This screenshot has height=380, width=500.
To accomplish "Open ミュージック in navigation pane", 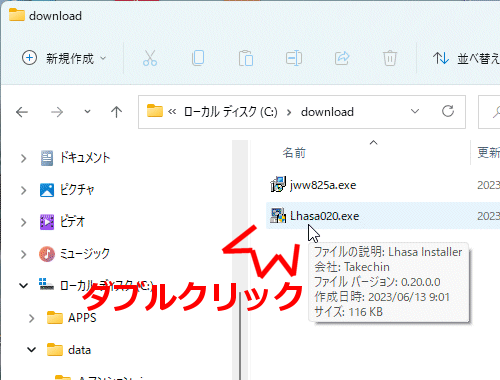I will pyautogui.click(x=85, y=254).
